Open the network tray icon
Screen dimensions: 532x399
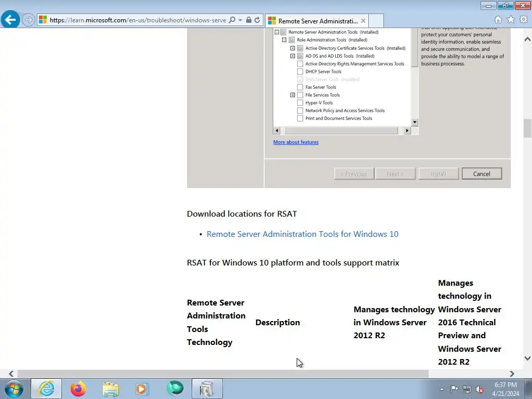pyautogui.click(x=467, y=389)
